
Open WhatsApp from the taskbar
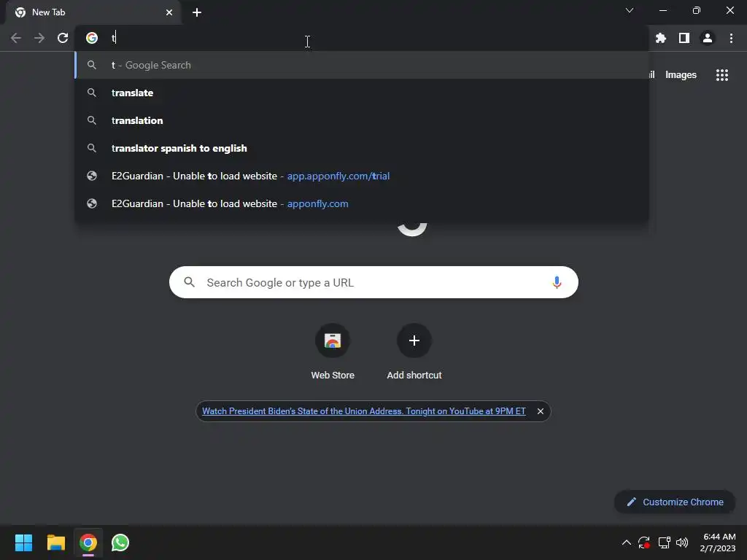tap(120, 542)
